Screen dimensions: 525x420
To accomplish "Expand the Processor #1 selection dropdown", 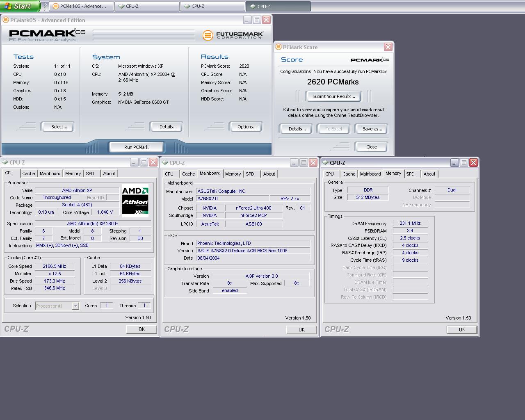I will point(75,306).
